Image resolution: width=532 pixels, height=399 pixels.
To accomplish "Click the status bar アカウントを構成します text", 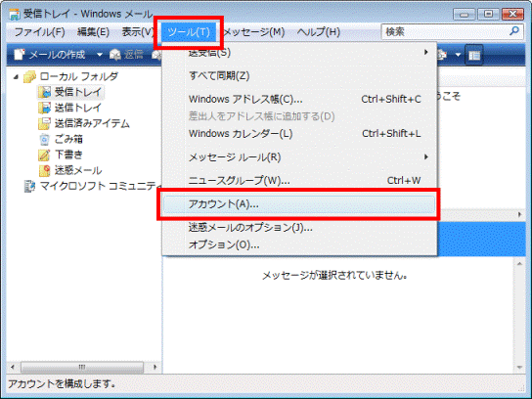I will (62, 383).
